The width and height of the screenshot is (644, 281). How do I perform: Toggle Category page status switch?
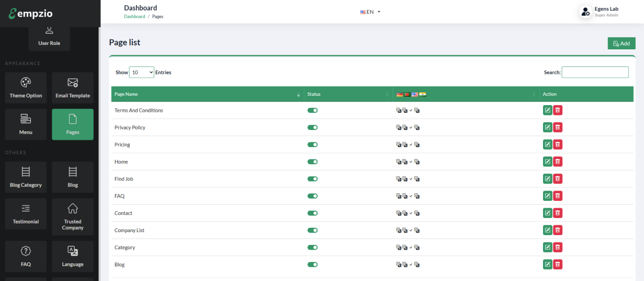(312, 247)
